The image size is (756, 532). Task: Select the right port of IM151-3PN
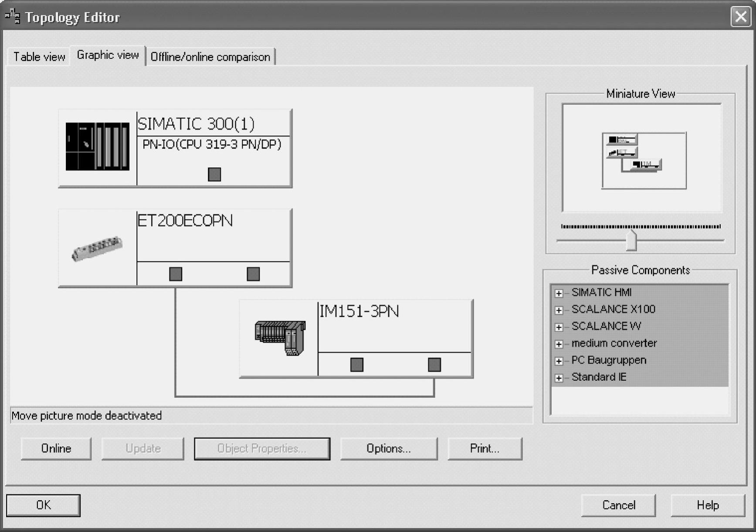point(434,365)
